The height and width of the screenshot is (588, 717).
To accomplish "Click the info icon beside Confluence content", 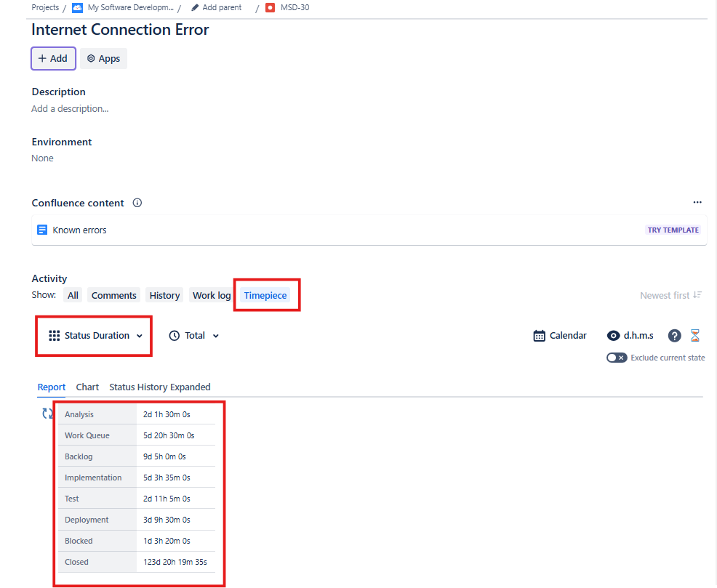I will point(137,203).
